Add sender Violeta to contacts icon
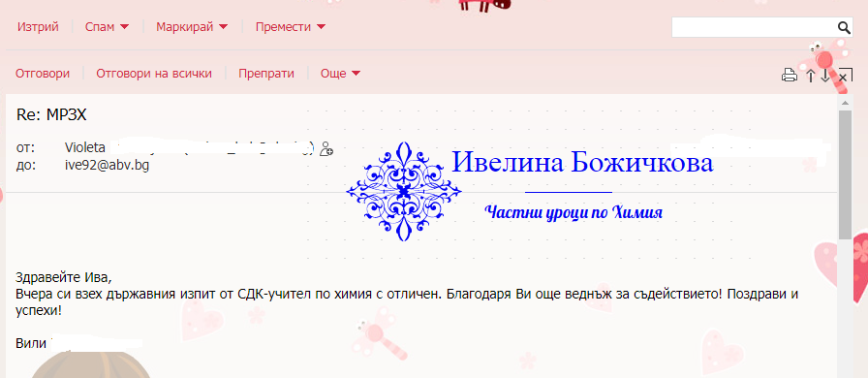The width and height of the screenshot is (868, 378). click(x=326, y=148)
